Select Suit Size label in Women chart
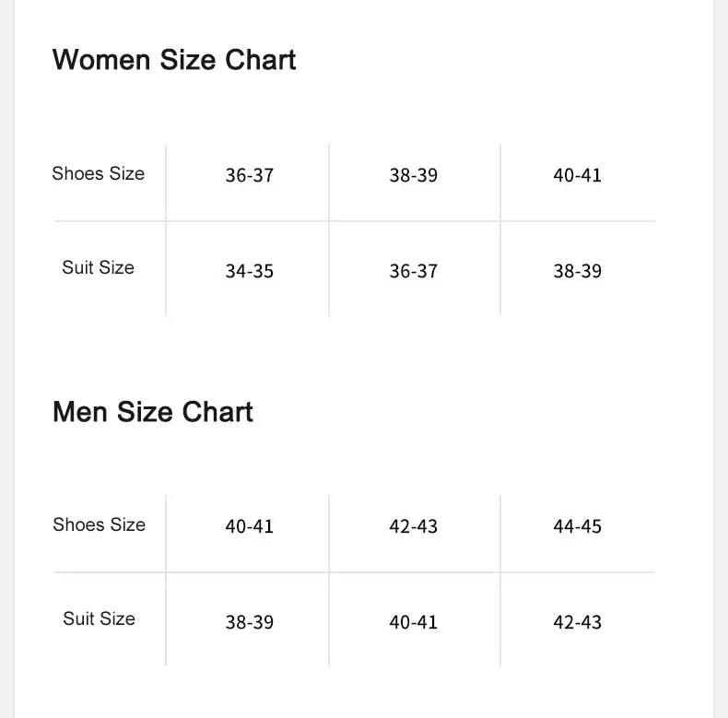This screenshot has height=718, width=728. 98,267
